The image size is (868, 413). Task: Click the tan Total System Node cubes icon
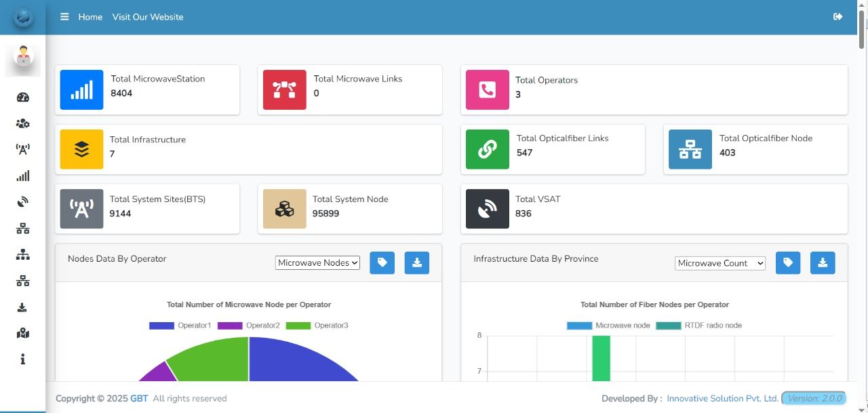(285, 209)
